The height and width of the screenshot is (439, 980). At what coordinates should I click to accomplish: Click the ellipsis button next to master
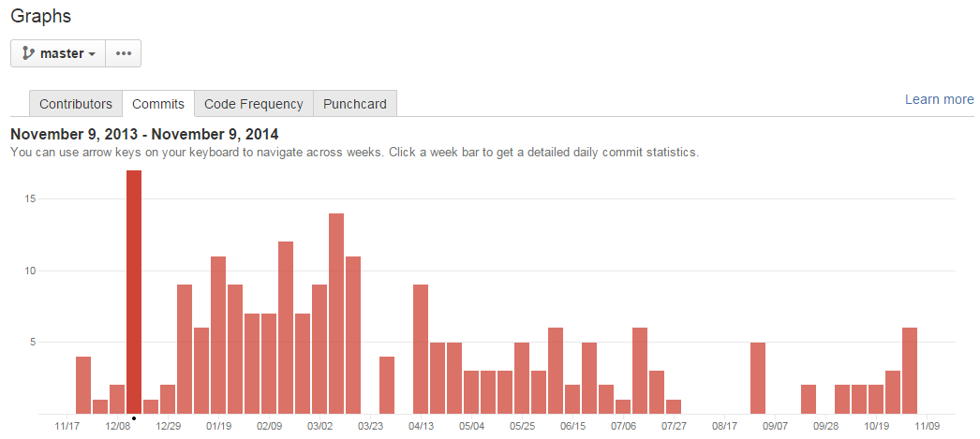[123, 53]
